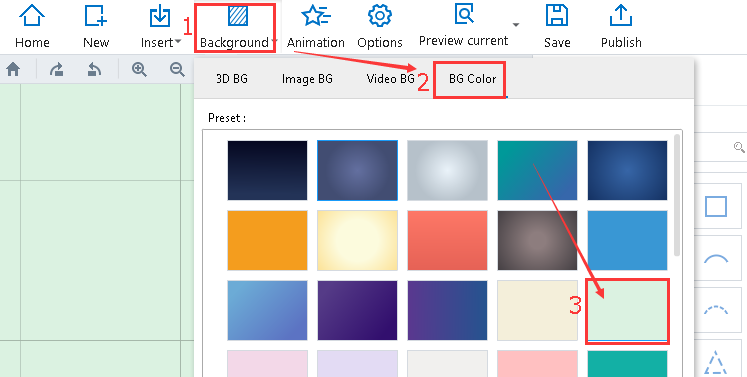Select the rectangle shape tool
Screen dimensions: 747x377
coord(716,207)
